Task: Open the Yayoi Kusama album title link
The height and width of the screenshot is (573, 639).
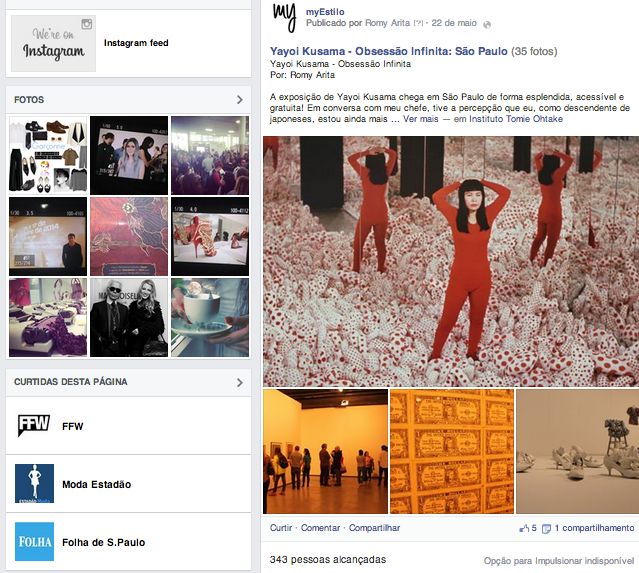Action: [389, 51]
